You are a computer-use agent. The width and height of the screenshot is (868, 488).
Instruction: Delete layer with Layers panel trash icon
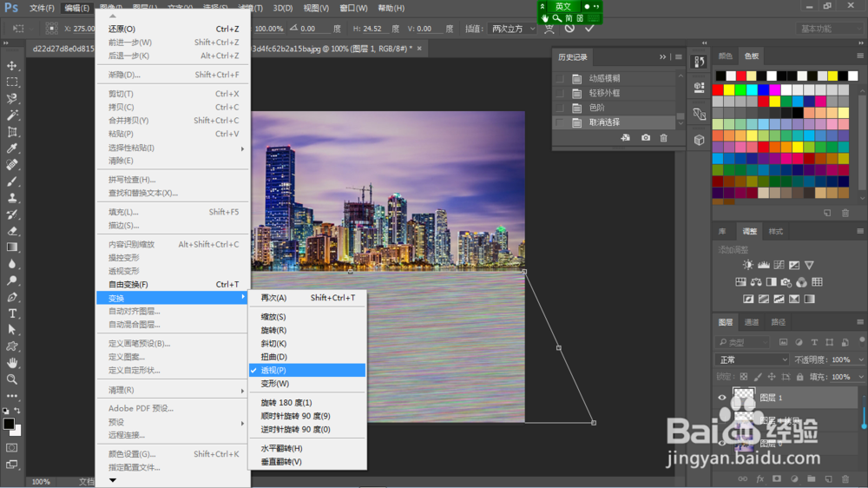(845, 478)
